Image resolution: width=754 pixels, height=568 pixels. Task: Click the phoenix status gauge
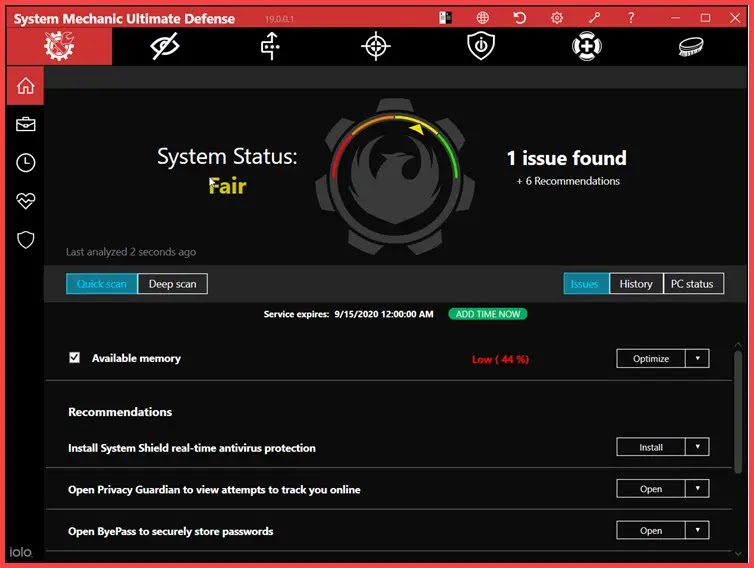click(395, 176)
